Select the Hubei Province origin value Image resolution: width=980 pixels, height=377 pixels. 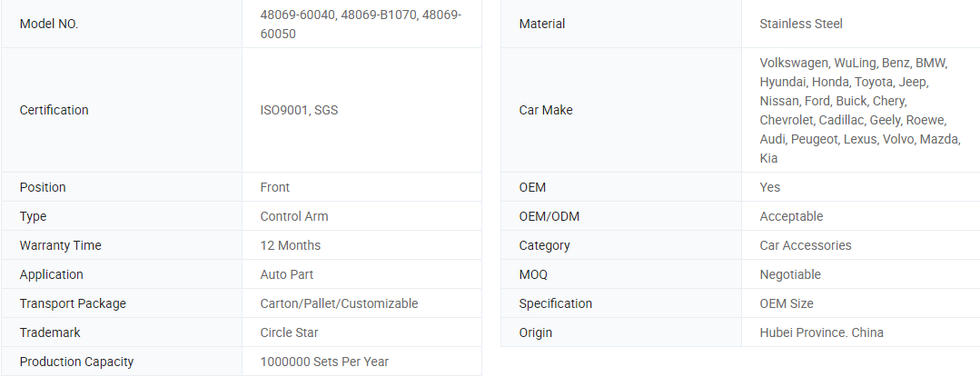coord(821,332)
